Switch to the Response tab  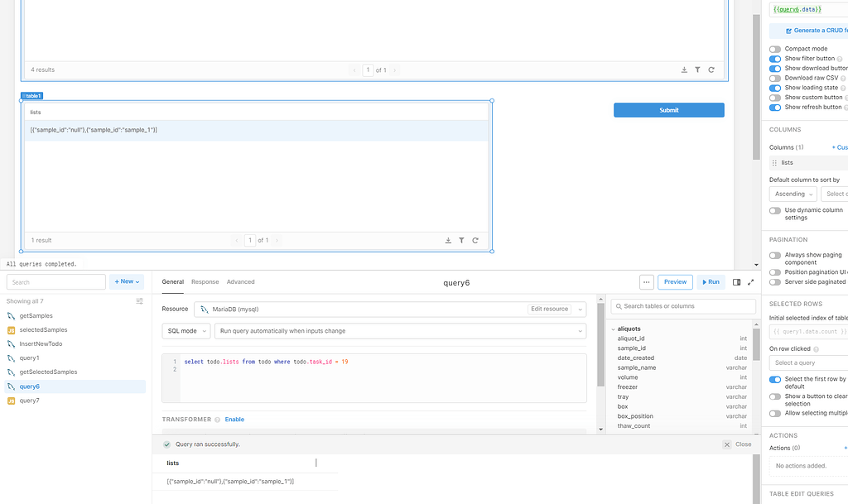click(x=205, y=282)
